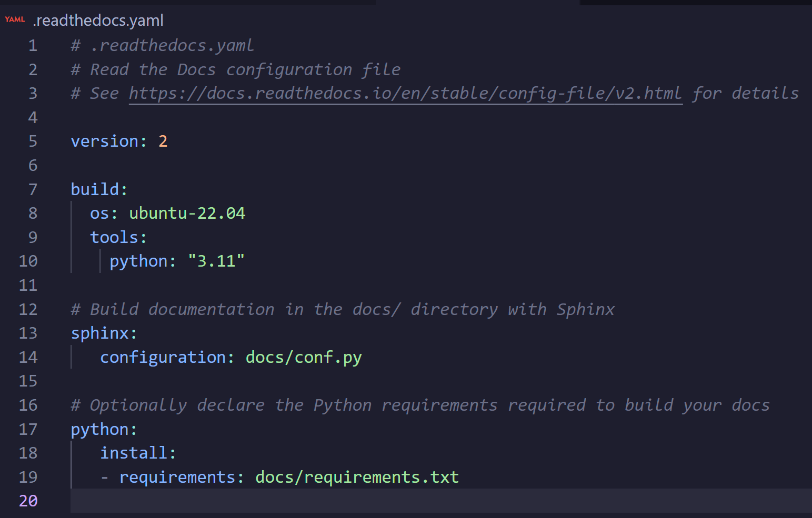Click the 'ubuntu-22.04' value
Screen dimensions: 812x518
click(x=187, y=213)
